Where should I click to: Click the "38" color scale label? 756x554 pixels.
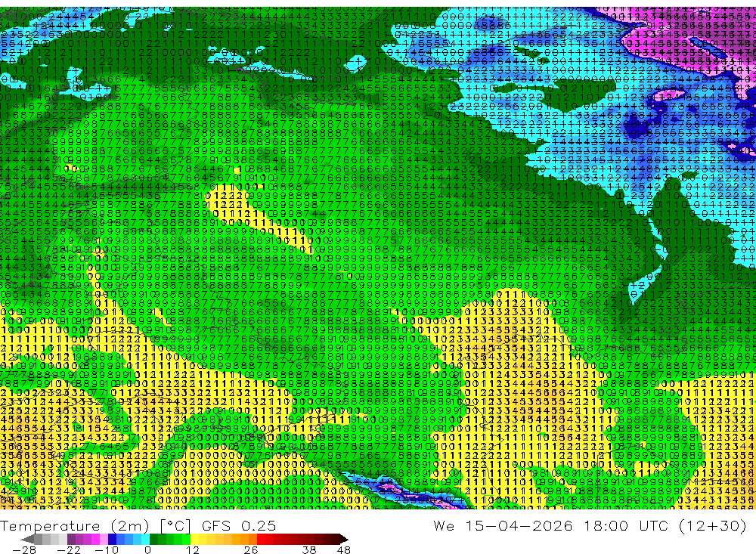pos(309,550)
